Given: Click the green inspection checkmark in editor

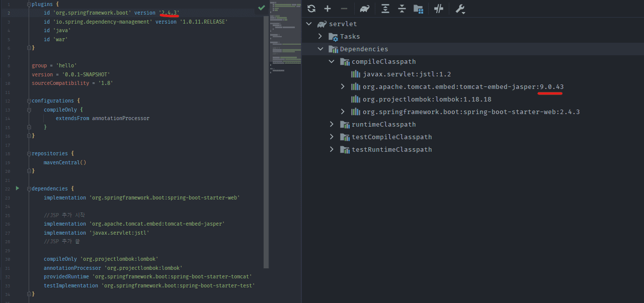Looking at the screenshot, I should (261, 8).
